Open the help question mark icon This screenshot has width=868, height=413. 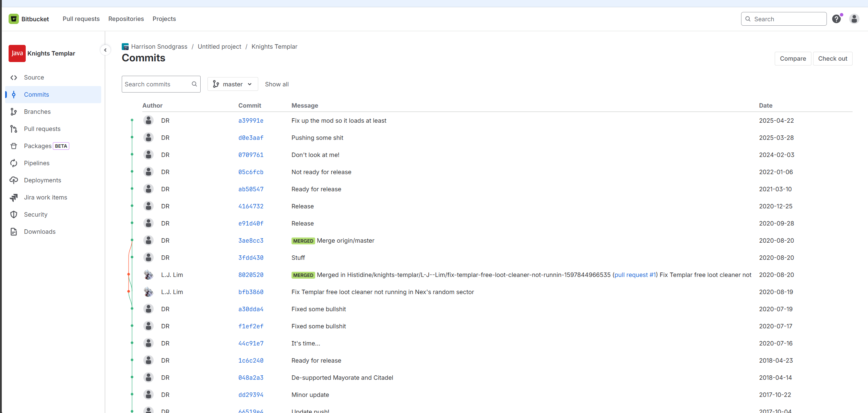(x=836, y=19)
